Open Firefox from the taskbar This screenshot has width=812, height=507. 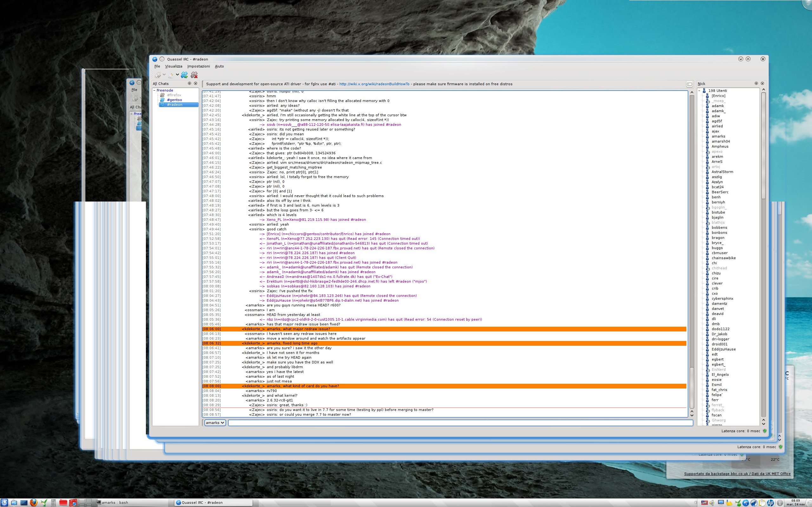34,502
